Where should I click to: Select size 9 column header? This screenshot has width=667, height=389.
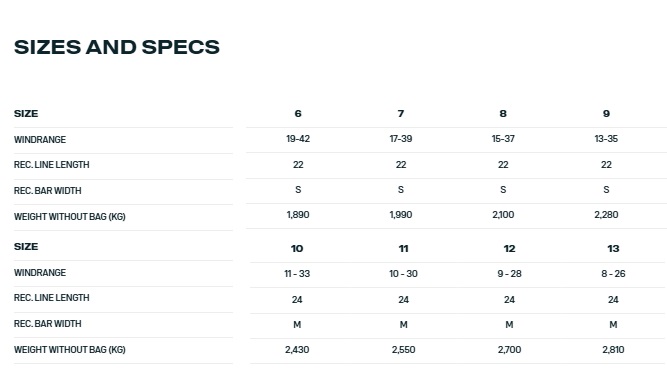pos(606,114)
